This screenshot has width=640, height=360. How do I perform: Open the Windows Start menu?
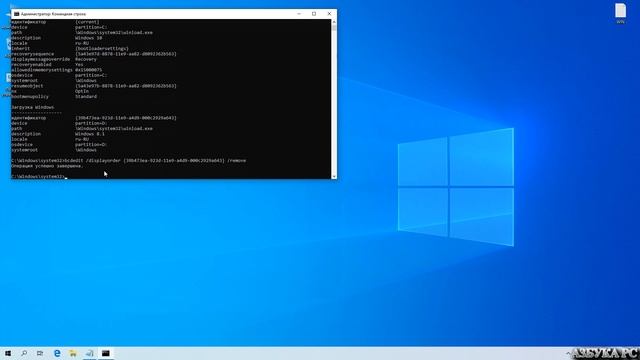coord(8,353)
